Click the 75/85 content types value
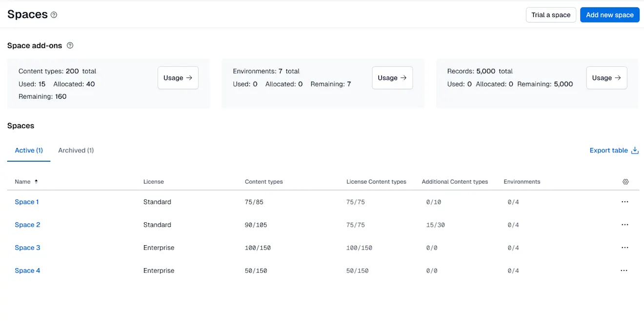The image size is (644, 321). coord(254,202)
